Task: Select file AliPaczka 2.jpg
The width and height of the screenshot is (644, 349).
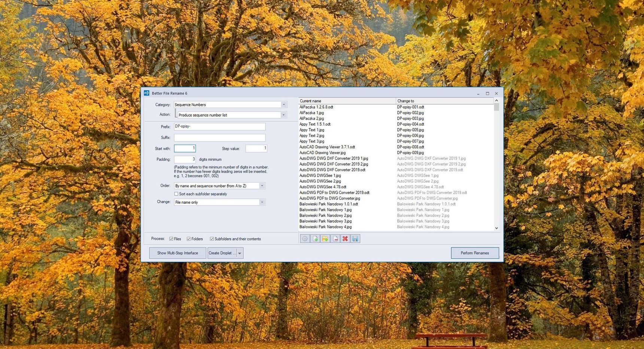Action: [312, 118]
